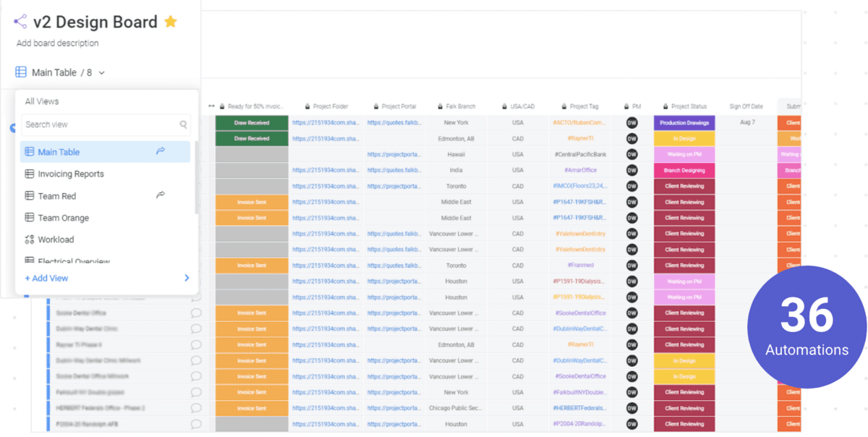Image resolution: width=868 pixels, height=437 pixels.
Task: Click the resize arrows icon beside Ready for 50% column
Action: [x=211, y=106]
